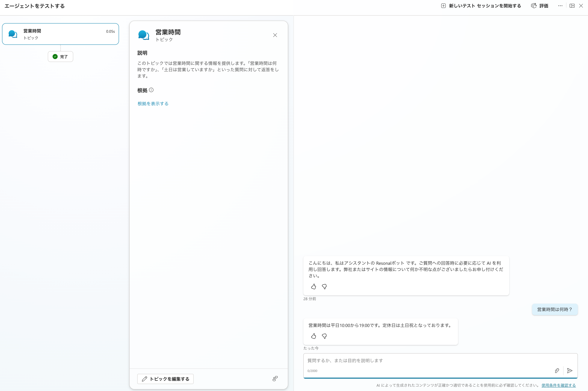Open the three-dots more options menu
Image resolution: width=588 pixels, height=391 pixels.
pyautogui.click(x=560, y=6)
